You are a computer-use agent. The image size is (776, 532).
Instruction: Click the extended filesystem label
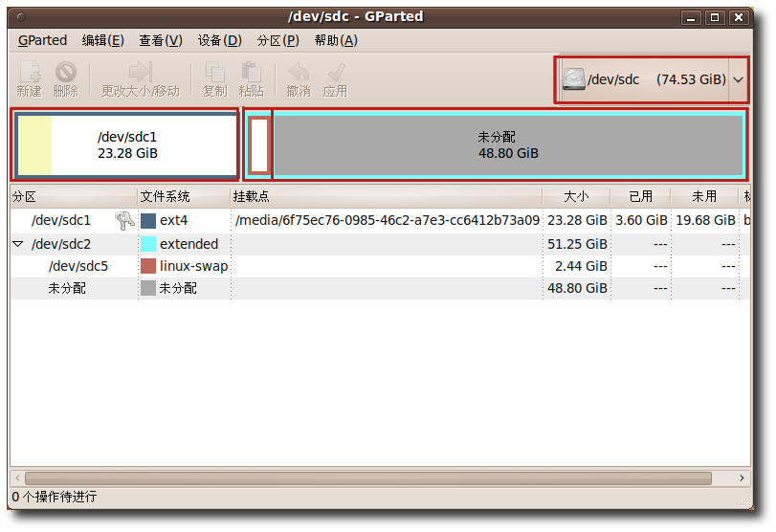[188, 244]
